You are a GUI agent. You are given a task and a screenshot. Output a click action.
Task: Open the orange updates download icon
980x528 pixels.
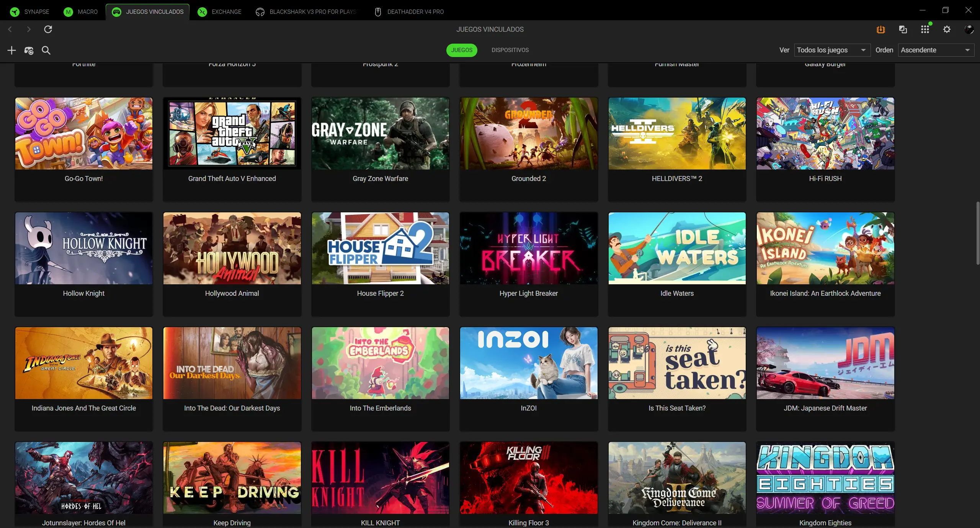pyautogui.click(x=881, y=29)
